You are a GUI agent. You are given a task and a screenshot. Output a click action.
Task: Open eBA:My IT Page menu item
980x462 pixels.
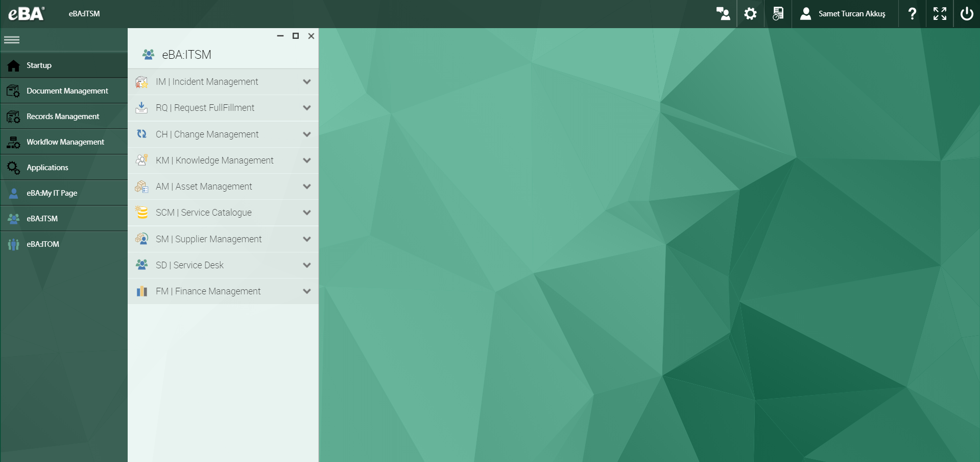[x=64, y=193]
